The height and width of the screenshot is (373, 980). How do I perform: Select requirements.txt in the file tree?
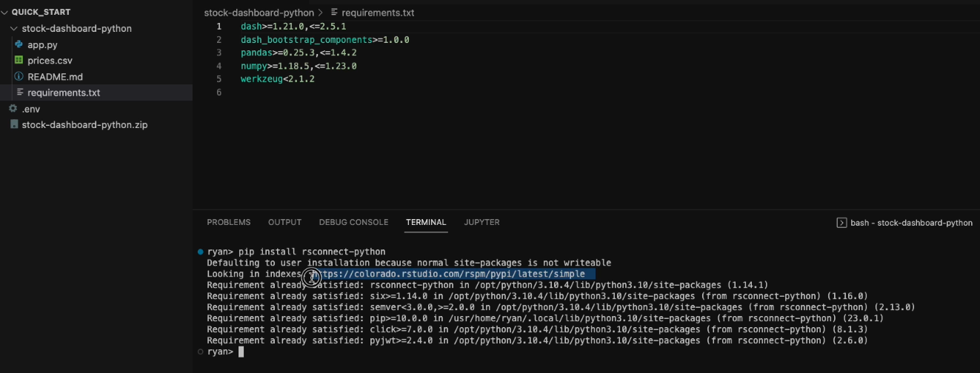pyautogui.click(x=64, y=93)
